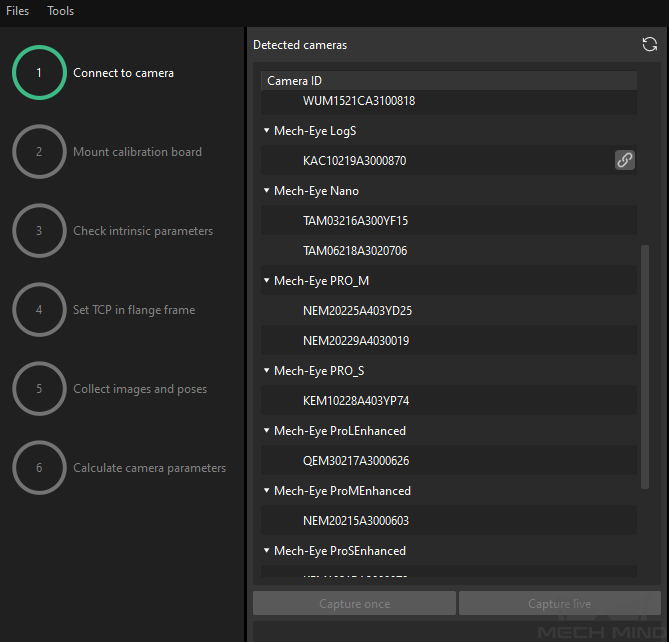Click the Capture once button

coord(354,604)
